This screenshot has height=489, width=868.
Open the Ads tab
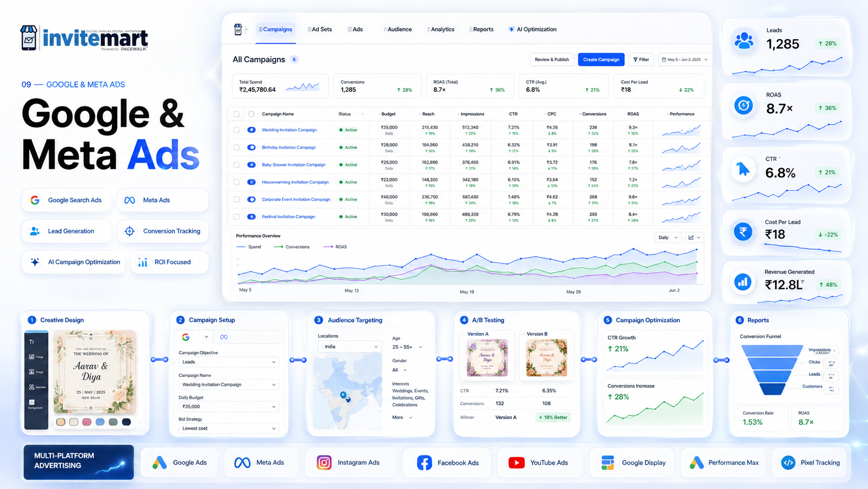click(356, 30)
